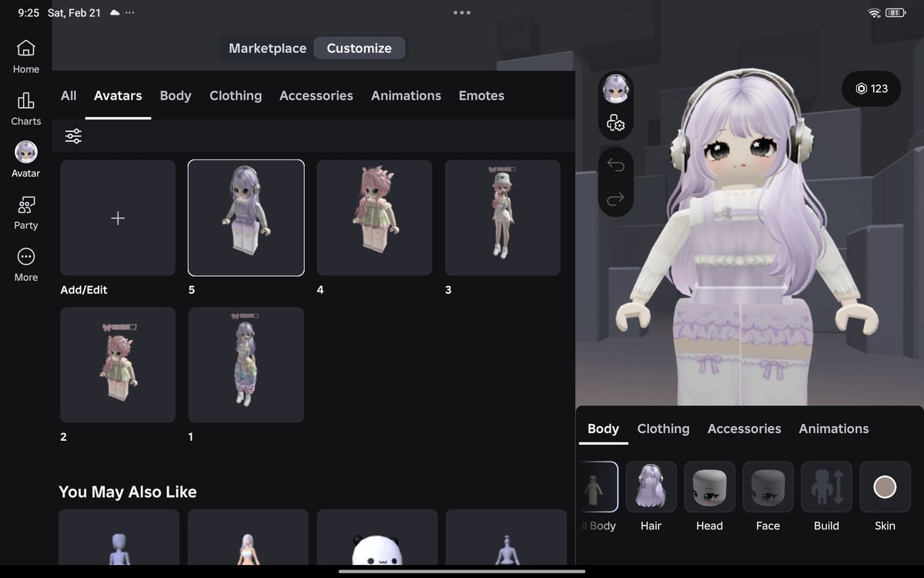This screenshot has width=924, height=578.
Task: Open the Clothing tab in top categories
Action: [236, 96]
